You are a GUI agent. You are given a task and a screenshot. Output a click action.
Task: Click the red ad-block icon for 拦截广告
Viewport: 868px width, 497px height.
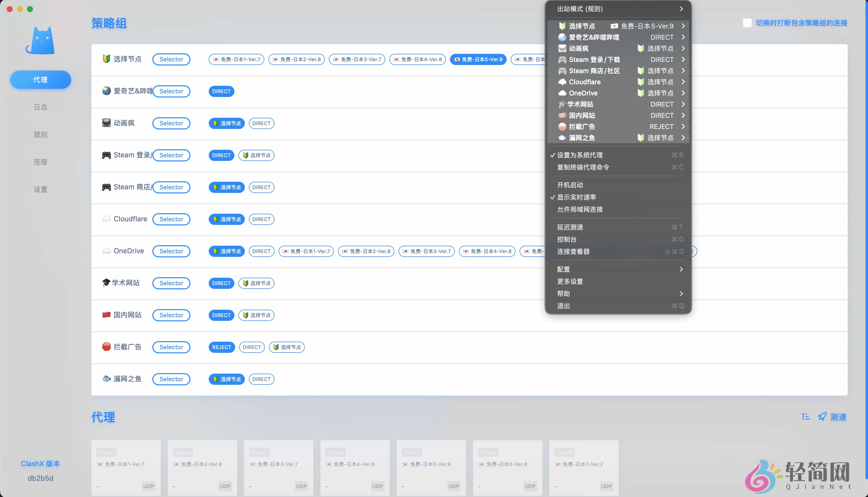coord(106,347)
